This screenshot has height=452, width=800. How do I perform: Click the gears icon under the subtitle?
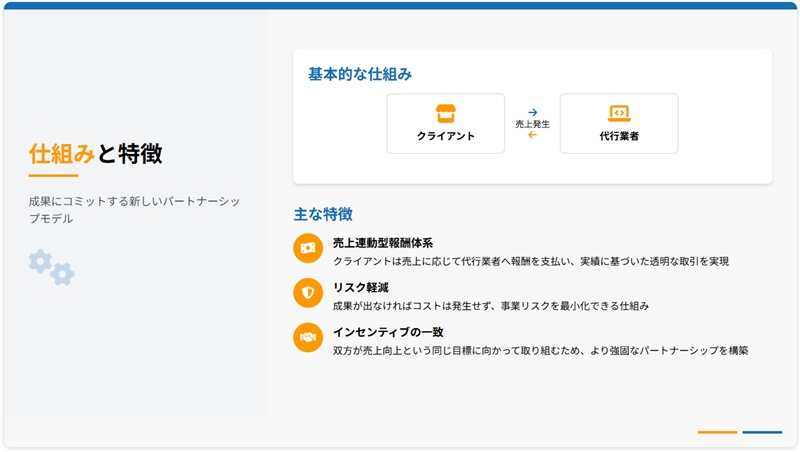[52, 267]
